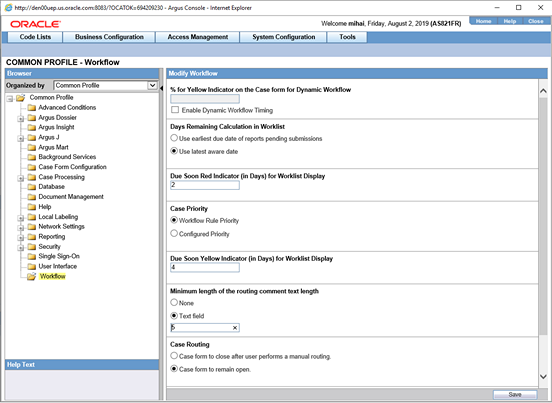Screen dimensions: 552x403
Task: Expand the Security node
Action: point(21,248)
